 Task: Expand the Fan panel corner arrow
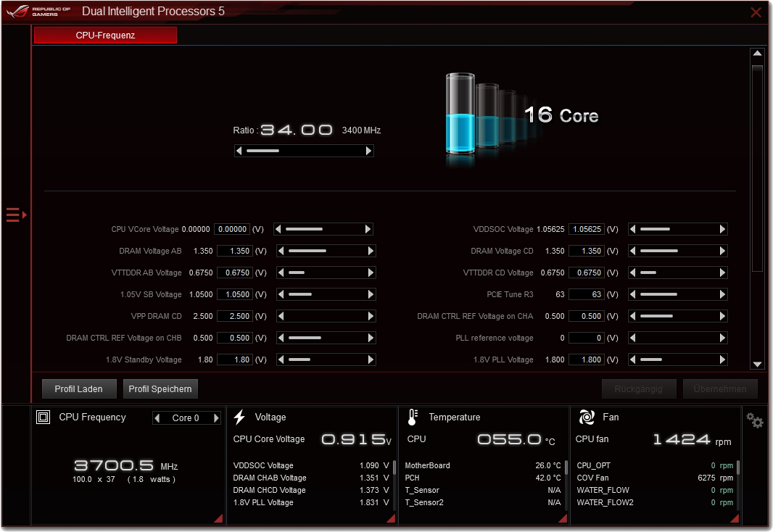point(735,518)
